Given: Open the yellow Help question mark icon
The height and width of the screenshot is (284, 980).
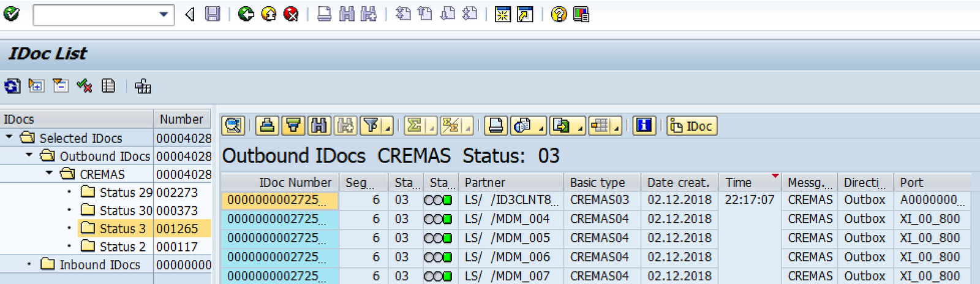Looking at the screenshot, I should tap(559, 13).
